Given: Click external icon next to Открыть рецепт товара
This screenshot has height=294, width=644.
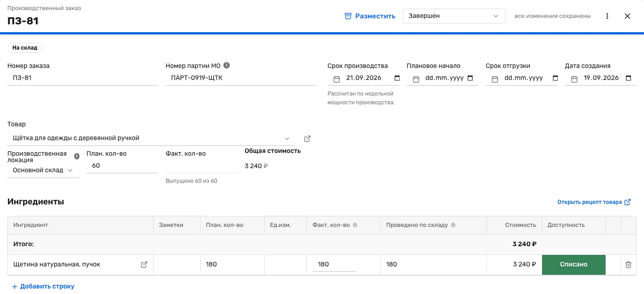Looking at the screenshot, I should coord(627,202).
